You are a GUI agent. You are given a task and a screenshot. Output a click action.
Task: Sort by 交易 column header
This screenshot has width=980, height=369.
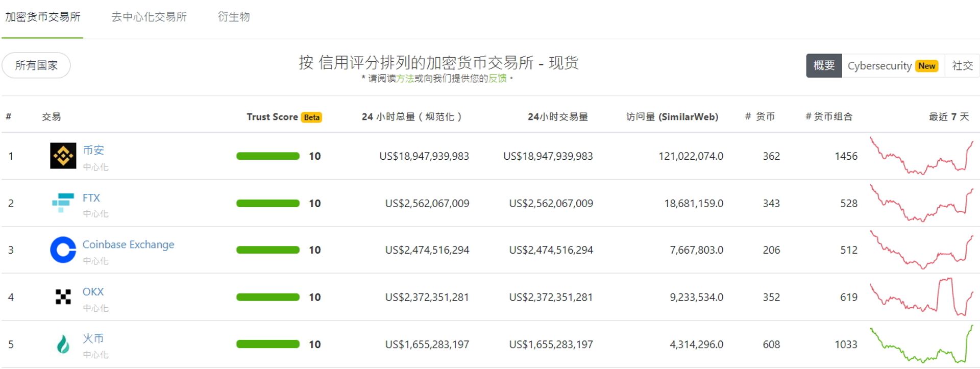(51, 117)
